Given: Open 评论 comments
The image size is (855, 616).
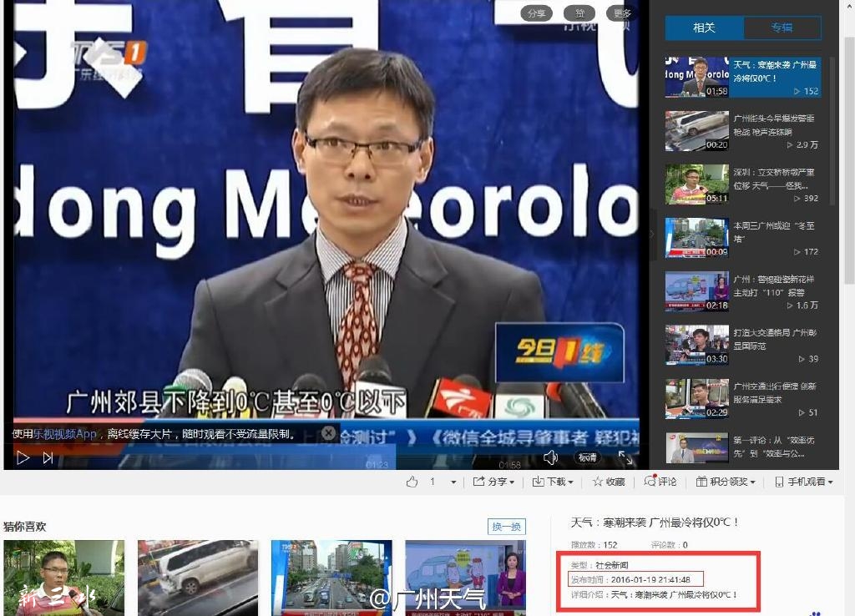Looking at the screenshot, I should click(x=660, y=482).
